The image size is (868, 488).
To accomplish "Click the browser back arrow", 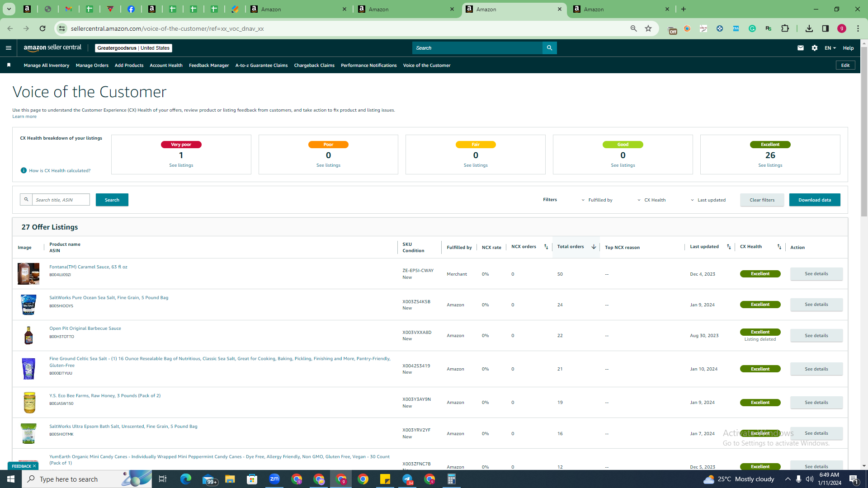I will pos(10,28).
